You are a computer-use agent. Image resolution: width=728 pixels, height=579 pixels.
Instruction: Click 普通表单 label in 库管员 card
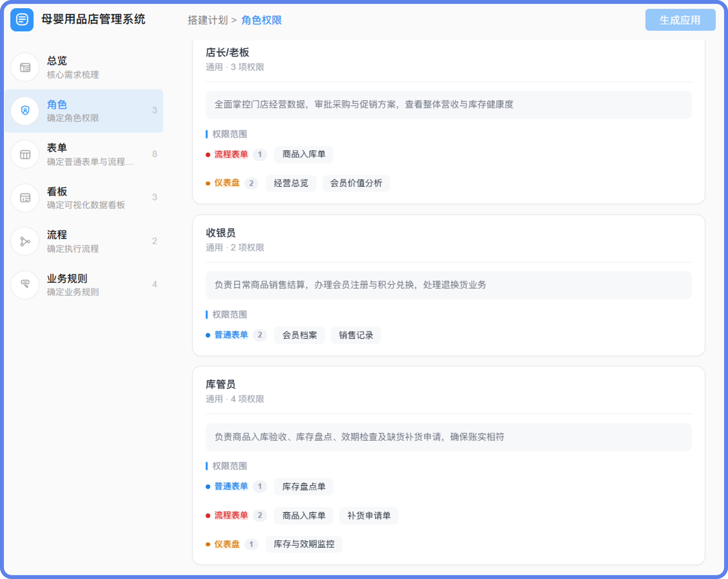(231, 487)
